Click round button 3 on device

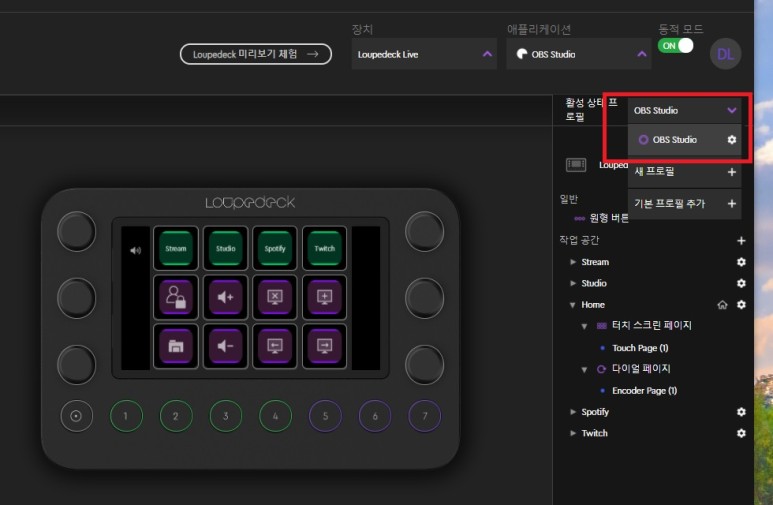coord(226,416)
